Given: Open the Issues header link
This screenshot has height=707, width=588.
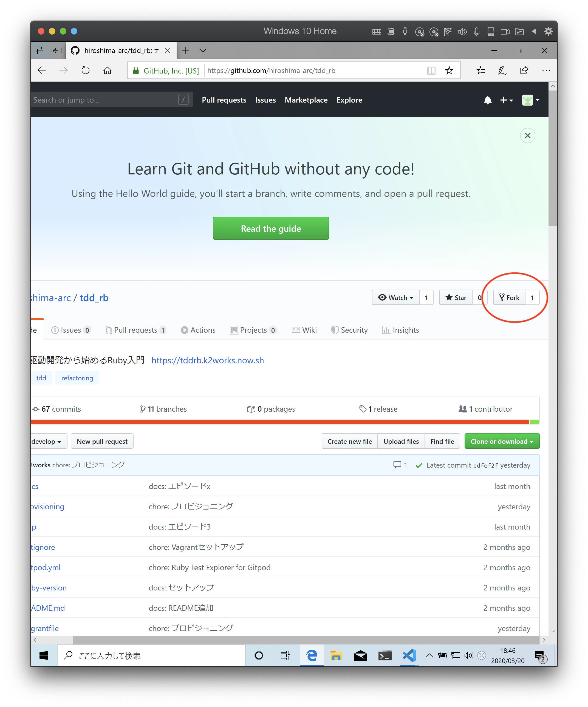Looking at the screenshot, I should pyautogui.click(x=265, y=100).
